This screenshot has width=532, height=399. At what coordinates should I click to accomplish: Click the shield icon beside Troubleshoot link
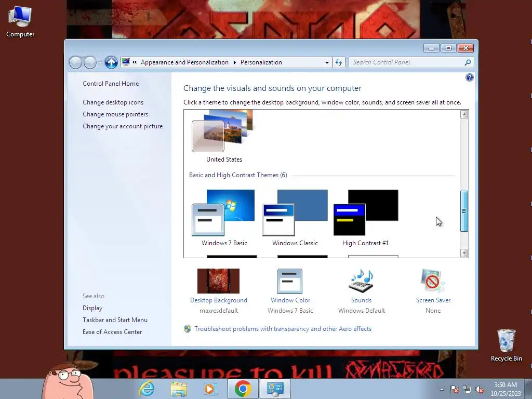coord(187,329)
